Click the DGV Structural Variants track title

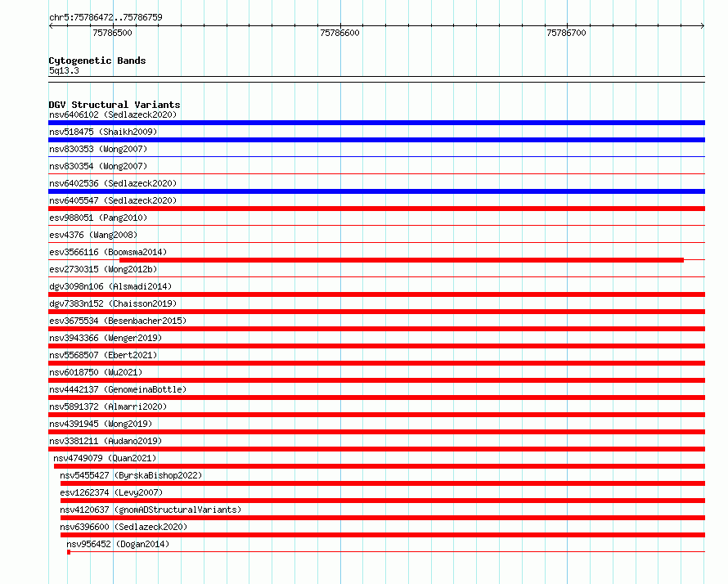[x=115, y=105]
